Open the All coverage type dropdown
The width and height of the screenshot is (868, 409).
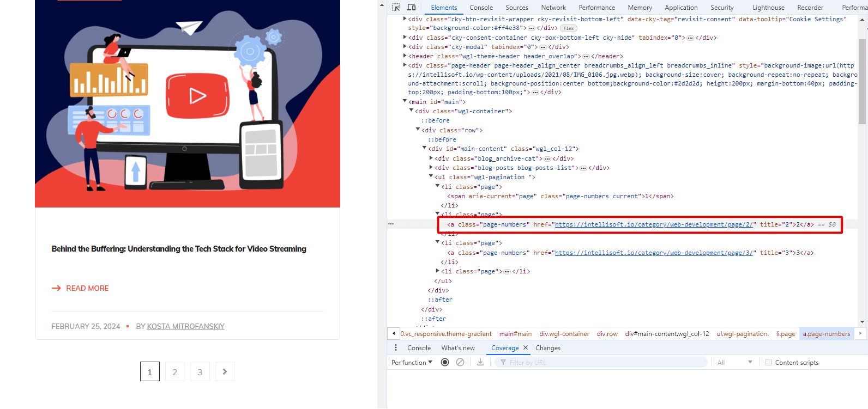(x=735, y=362)
